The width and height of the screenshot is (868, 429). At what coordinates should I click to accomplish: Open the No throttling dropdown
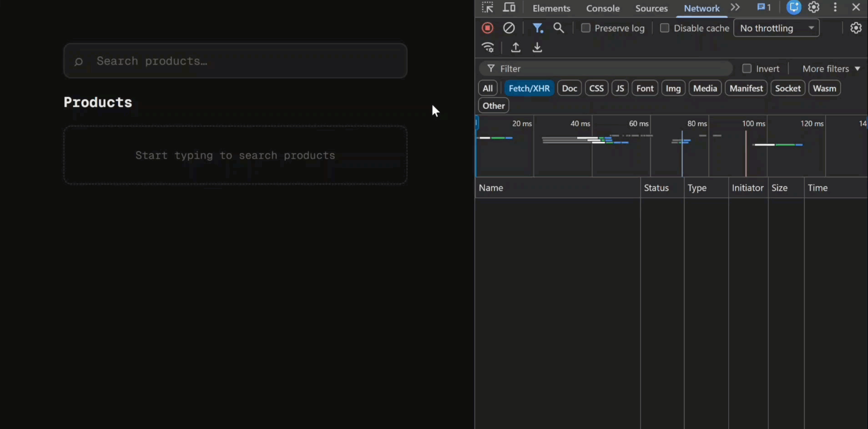coord(776,28)
